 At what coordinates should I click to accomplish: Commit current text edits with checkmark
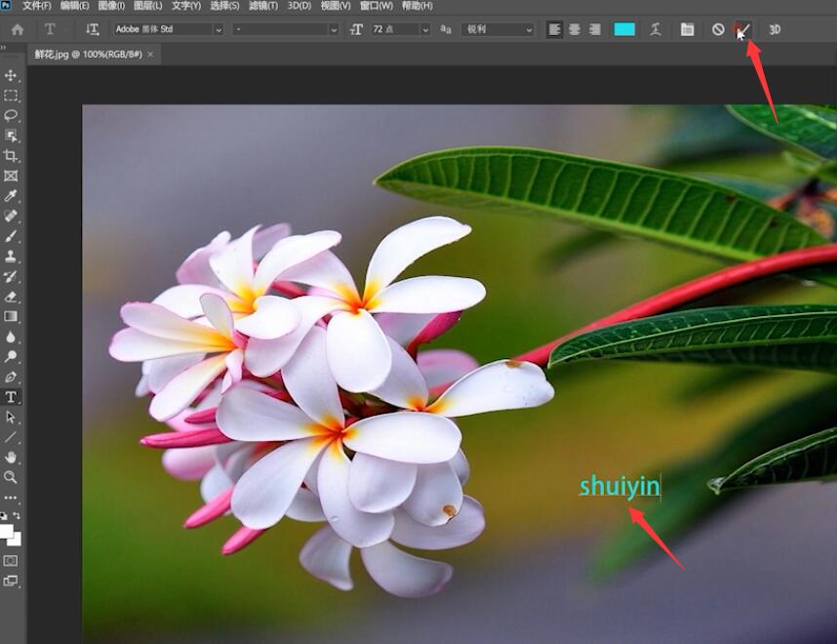(743, 29)
